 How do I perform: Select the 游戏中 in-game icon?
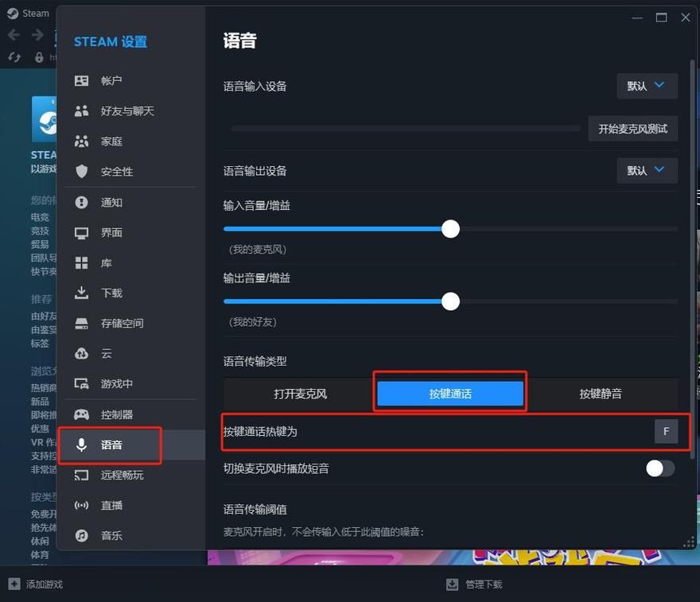[81, 384]
